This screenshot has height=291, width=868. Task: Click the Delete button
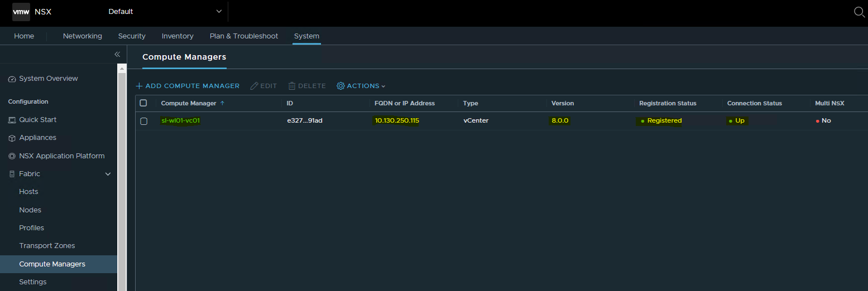click(307, 86)
